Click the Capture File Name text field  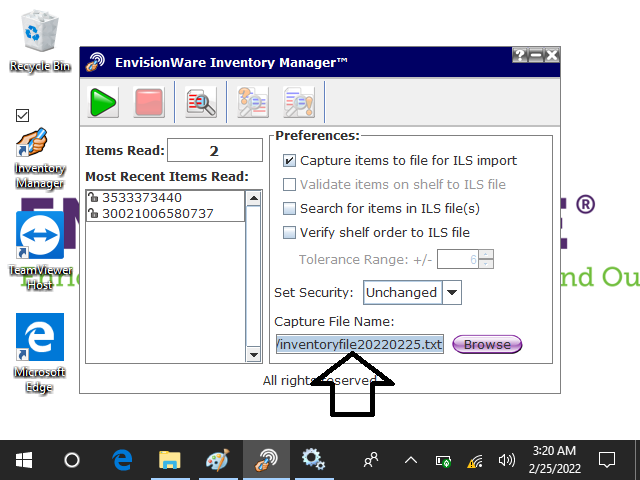[360, 344]
